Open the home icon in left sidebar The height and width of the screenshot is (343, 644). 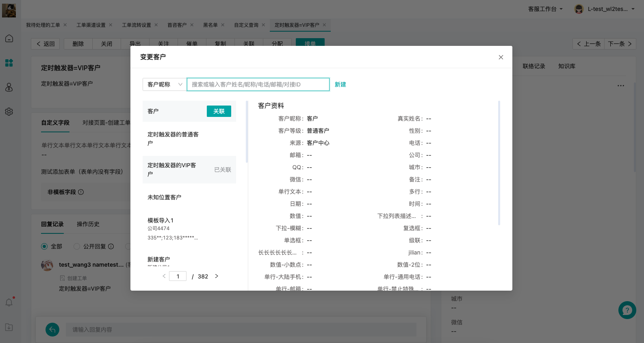tap(9, 39)
